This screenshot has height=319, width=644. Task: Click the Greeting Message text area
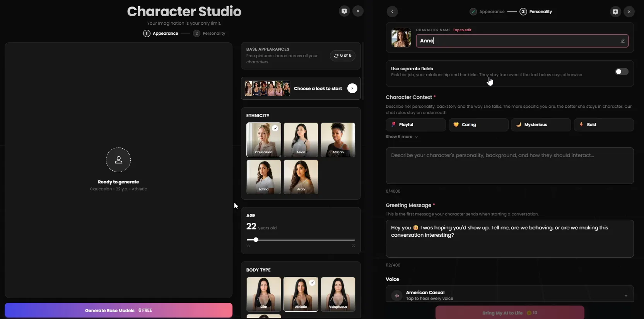point(510,239)
